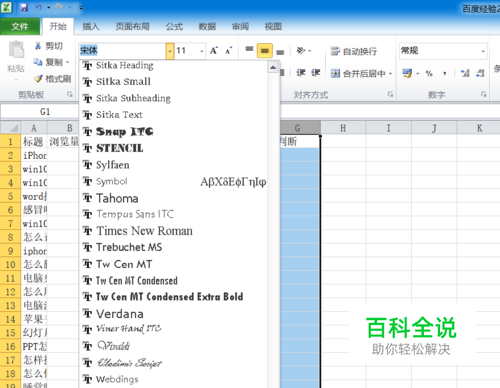Click the increase indent icon

tap(315, 73)
